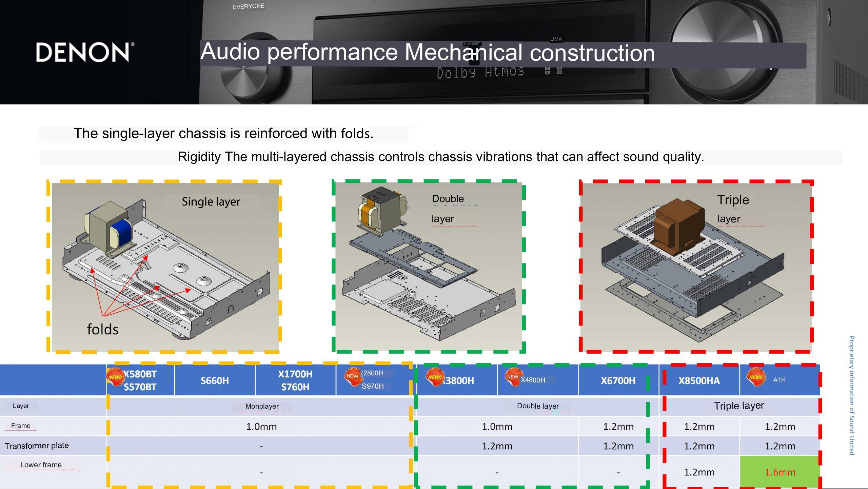
Task: Select the 'X4800H' column header text
Action: pos(533,380)
